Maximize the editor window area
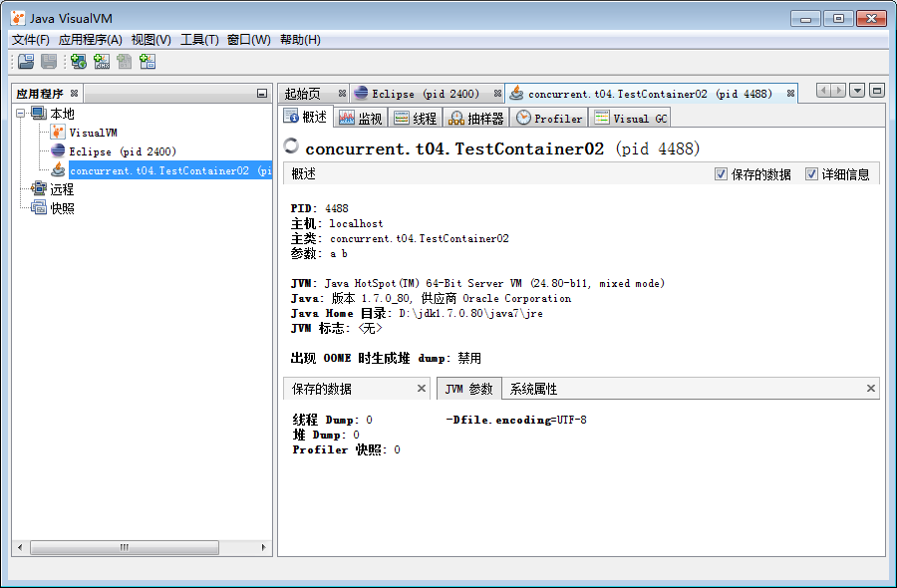The image size is (897, 588). click(877, 91)
